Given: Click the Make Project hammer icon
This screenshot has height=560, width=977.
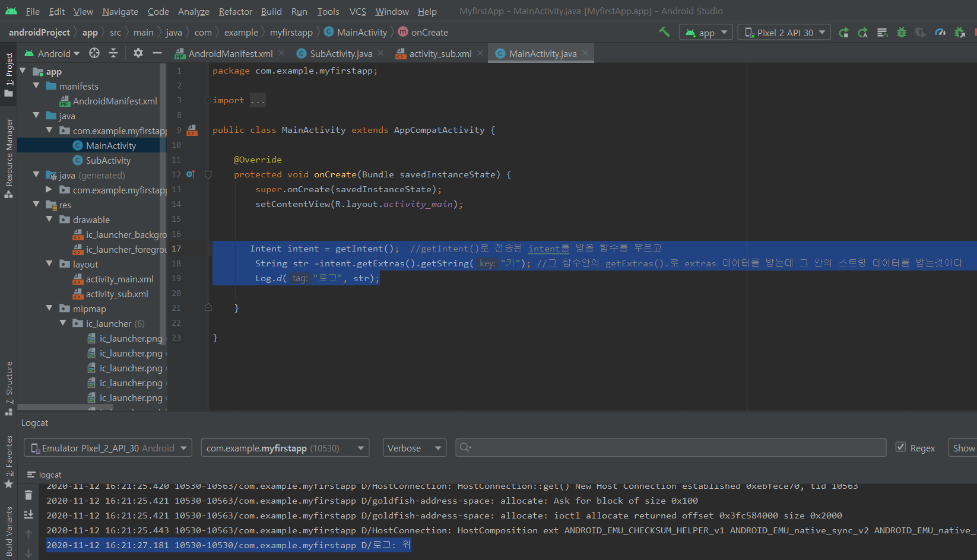Looking at the screenshot, I should tap(664, 32).
